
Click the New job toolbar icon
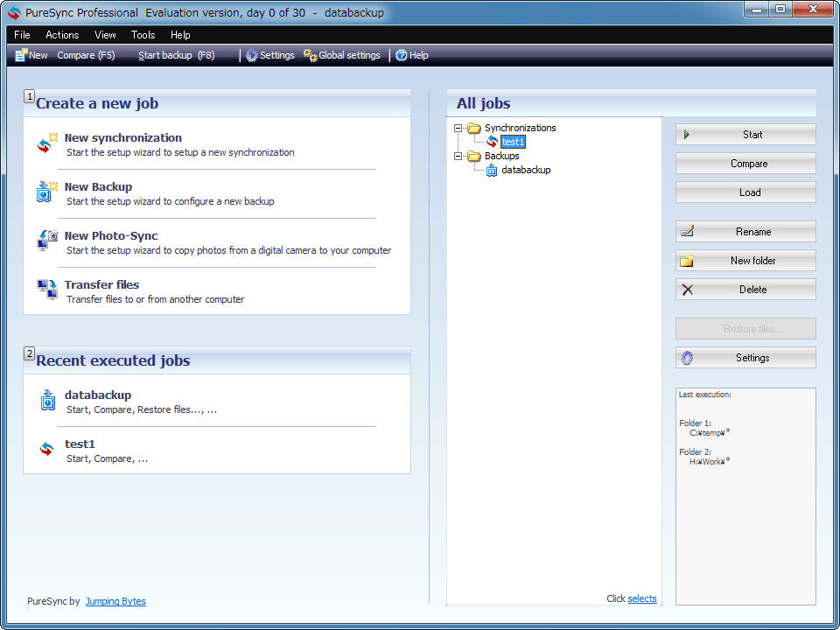21,55
